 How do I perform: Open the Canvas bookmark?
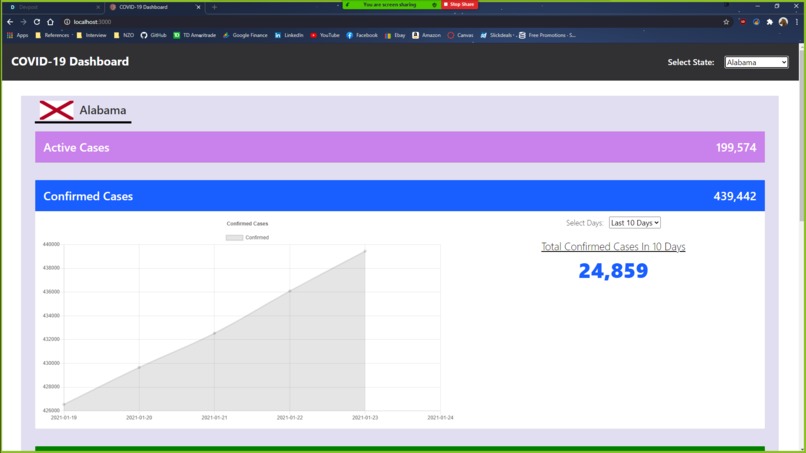[461, 35]
